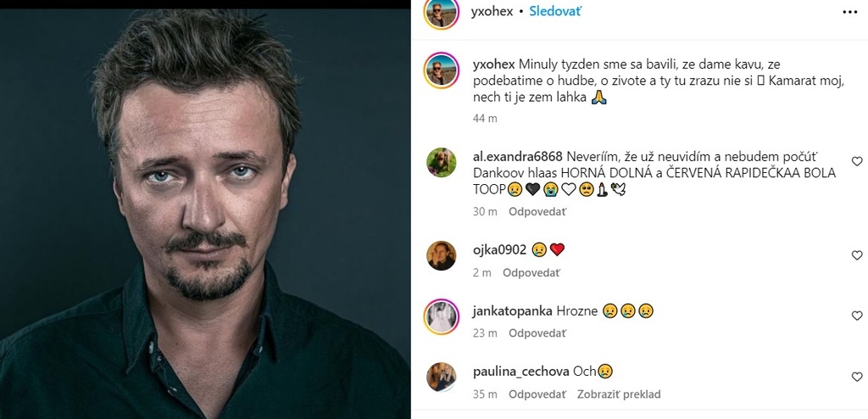
Task: Reply to al.exandra6868 with Odpovedať
Action: pos(537,212)
